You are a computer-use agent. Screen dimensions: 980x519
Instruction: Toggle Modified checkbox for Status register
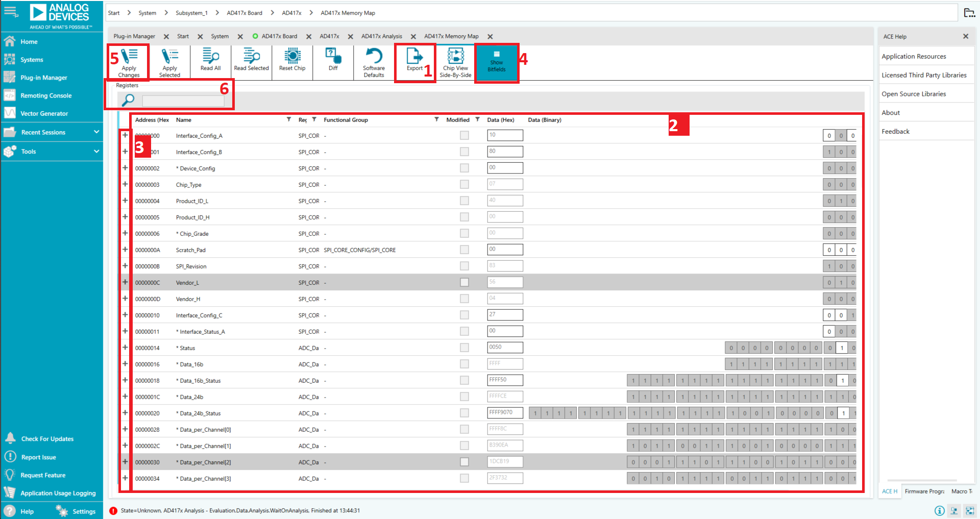pyautogui.click(x=464, y=348)
